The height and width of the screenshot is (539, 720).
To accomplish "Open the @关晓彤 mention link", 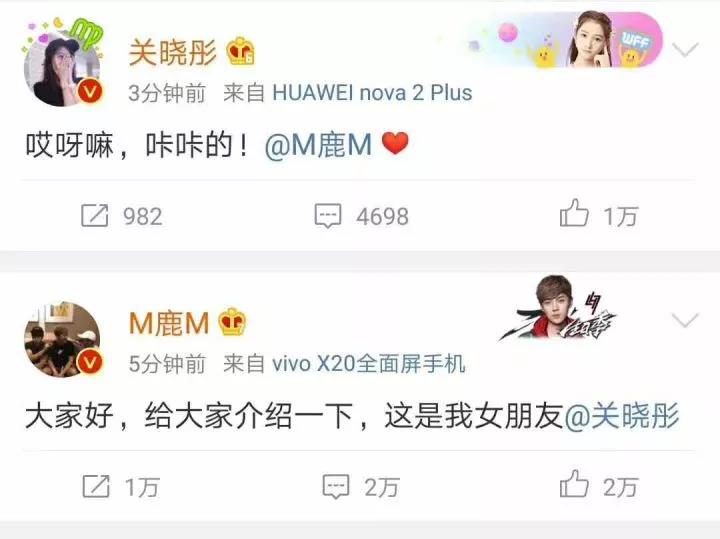I will click(x=621, y=416).
